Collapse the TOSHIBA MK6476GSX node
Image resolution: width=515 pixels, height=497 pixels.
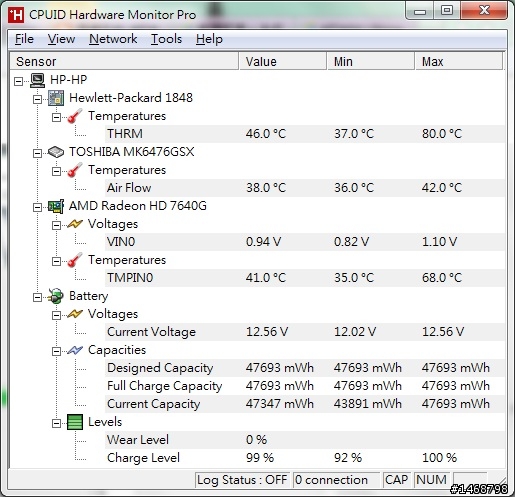(38, 153)
